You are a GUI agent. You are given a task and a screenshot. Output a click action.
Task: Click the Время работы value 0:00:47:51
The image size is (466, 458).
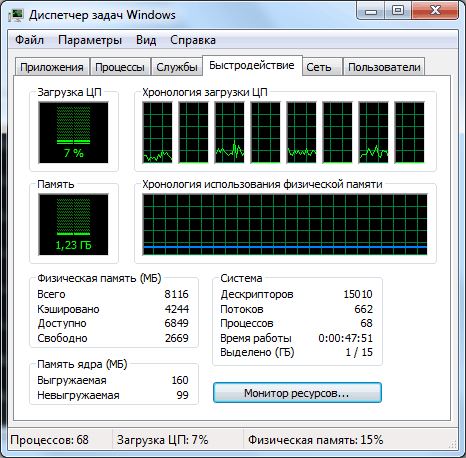pyautogui.click(x=346, y=338)
